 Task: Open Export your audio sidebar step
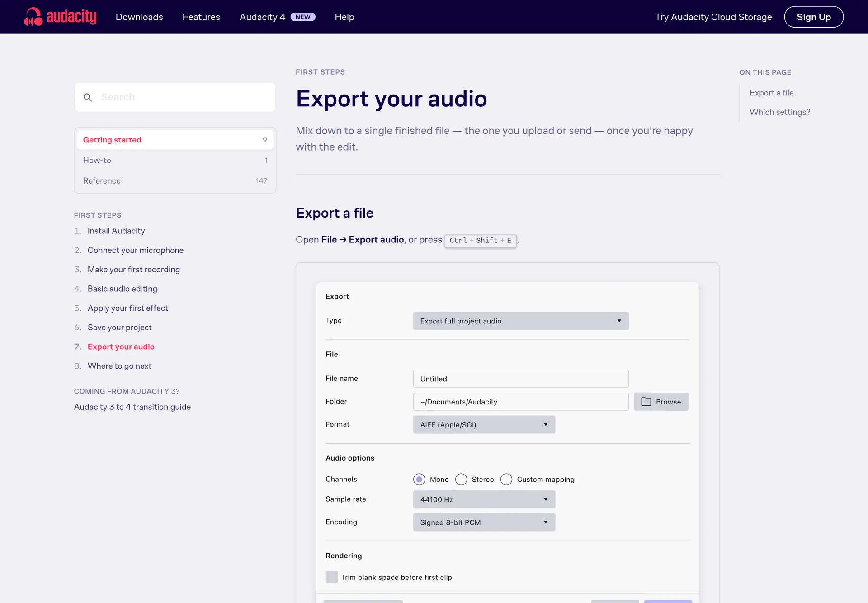(121, 347)
